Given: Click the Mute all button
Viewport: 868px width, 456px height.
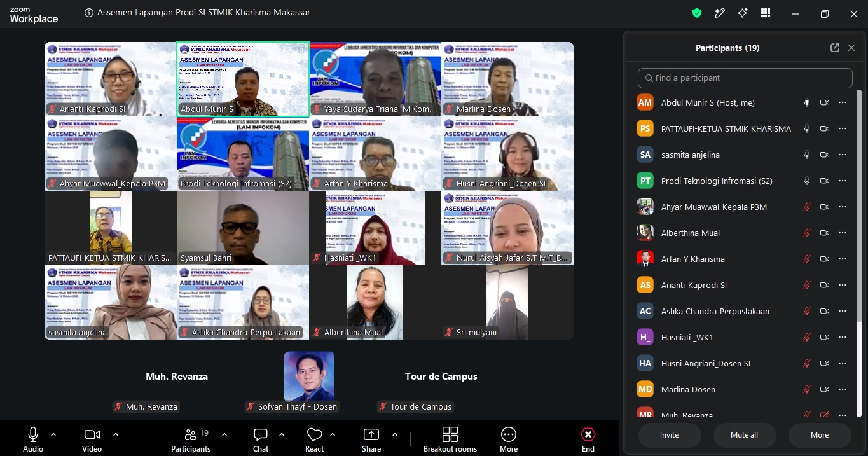Looking at the screenshot, I should pos(745,435).
